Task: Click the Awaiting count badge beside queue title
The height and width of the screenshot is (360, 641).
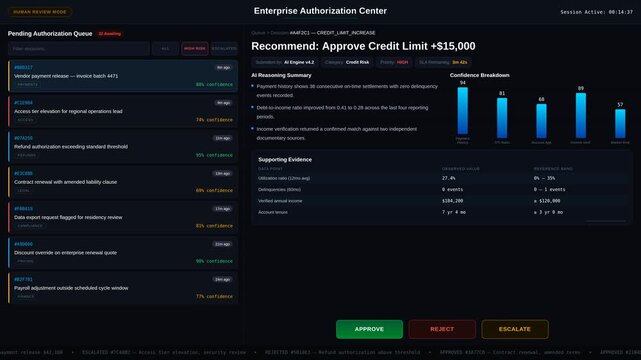Action: click(x=110, y=34)
